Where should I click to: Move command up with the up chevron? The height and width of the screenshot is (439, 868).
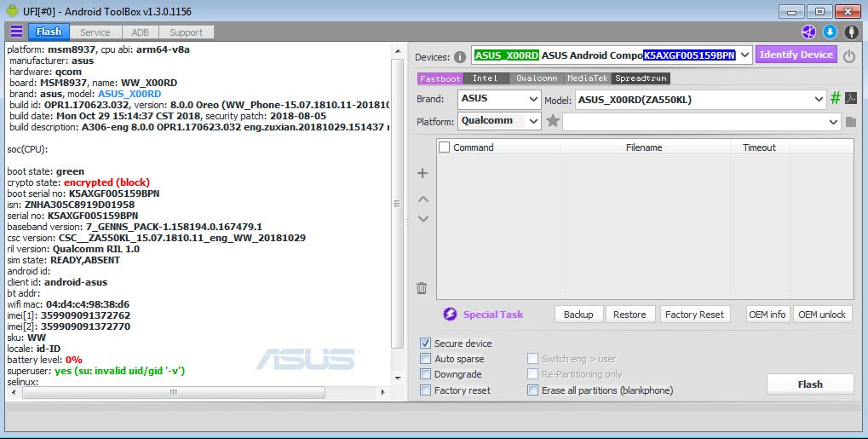point(423,199)
